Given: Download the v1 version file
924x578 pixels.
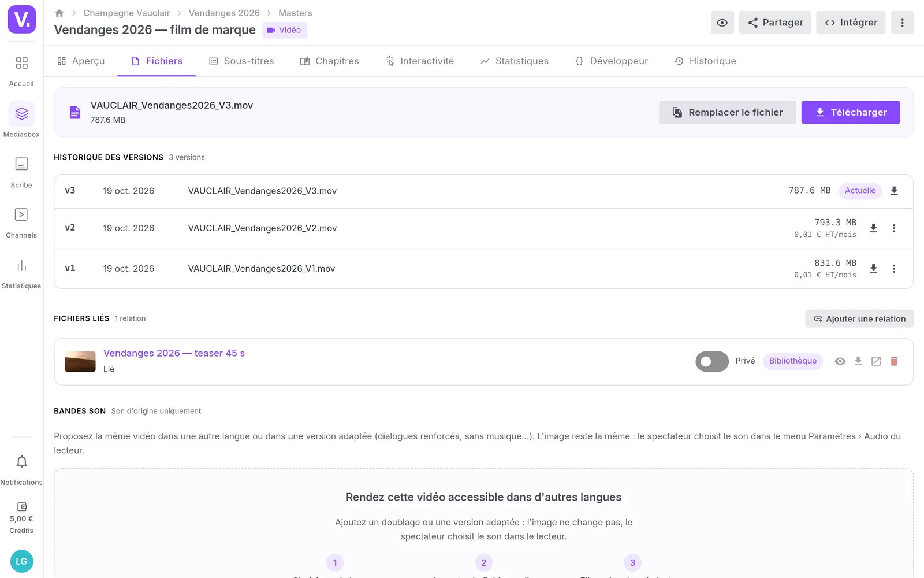Looking at the screenshot, I should coord(874,269).
